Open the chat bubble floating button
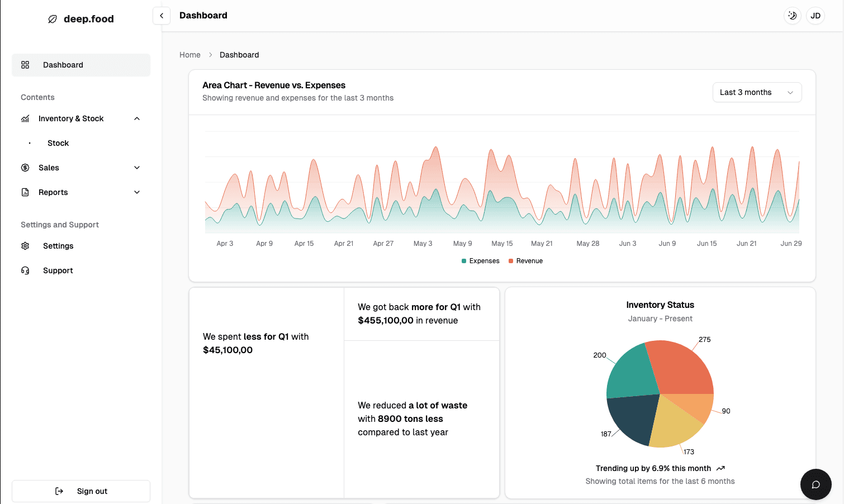Image resolution: width=844 pixels, height=504 pixels. (815, 484)
